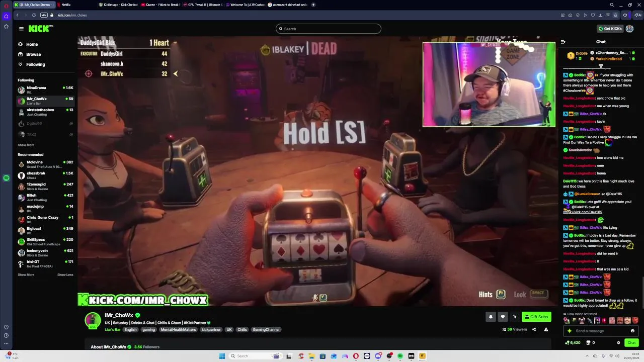Open the chat shop icon
Screen dimensions: 644x362
588,343
